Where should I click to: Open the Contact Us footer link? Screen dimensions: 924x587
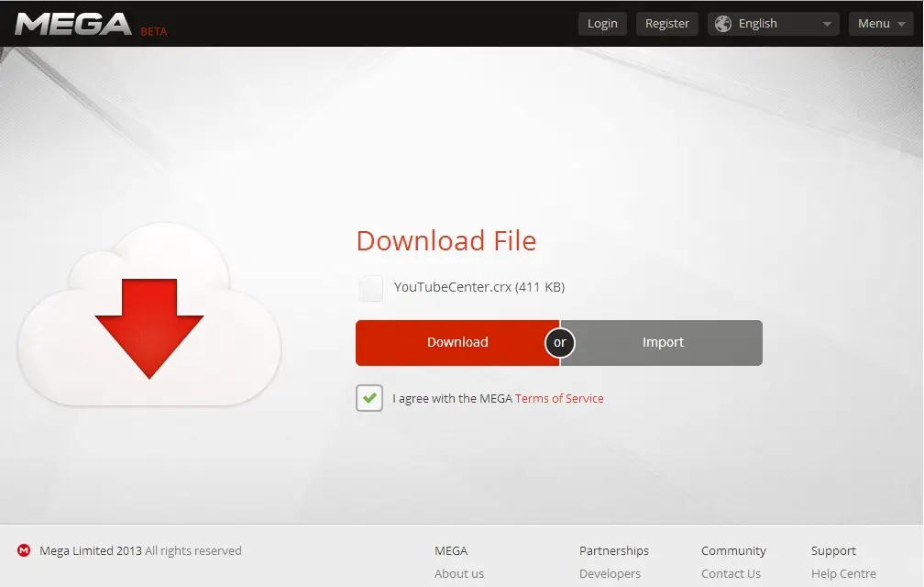[x=731, y=573]
